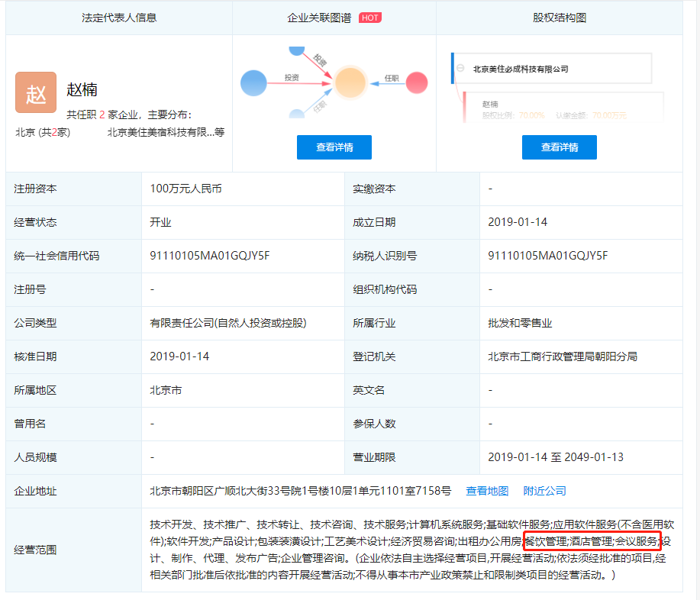Click 北京美住美宿科技有限...等 company link
Screen dimensions: 700x600
pyautogui.click(x=166, y=132)
